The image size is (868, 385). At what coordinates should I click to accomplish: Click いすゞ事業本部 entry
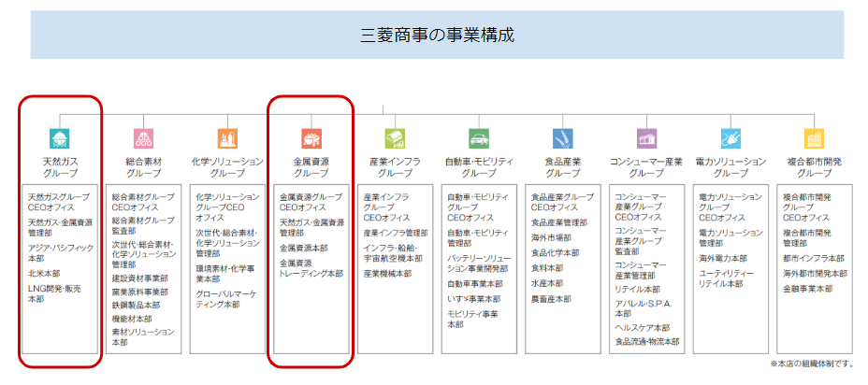point(474,299)
